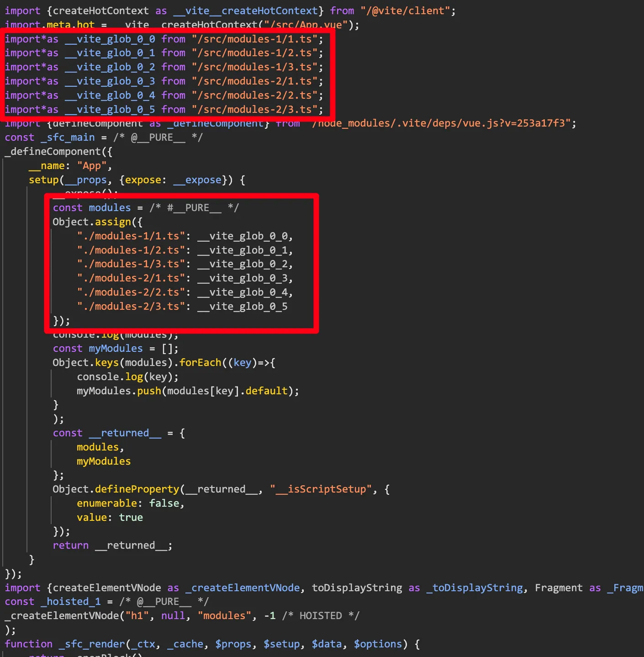Click __vite_glob_0_5 in the import statement
This screenshot has height=657, width=644.
click(110, 110)
